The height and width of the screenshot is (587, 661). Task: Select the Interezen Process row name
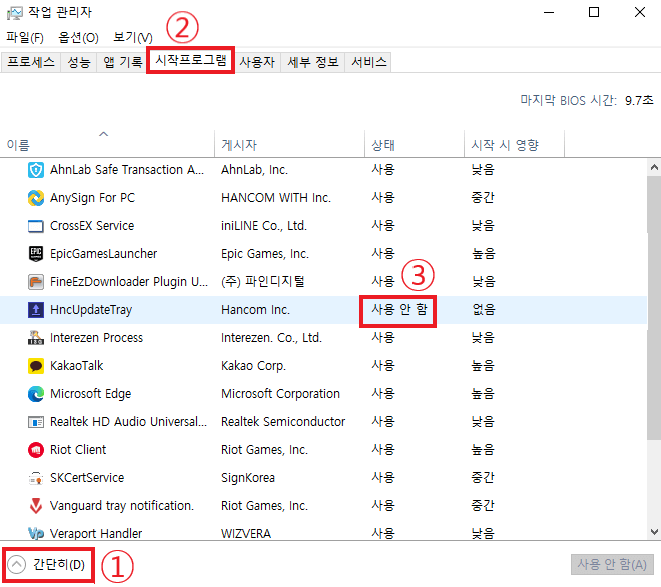96,338
